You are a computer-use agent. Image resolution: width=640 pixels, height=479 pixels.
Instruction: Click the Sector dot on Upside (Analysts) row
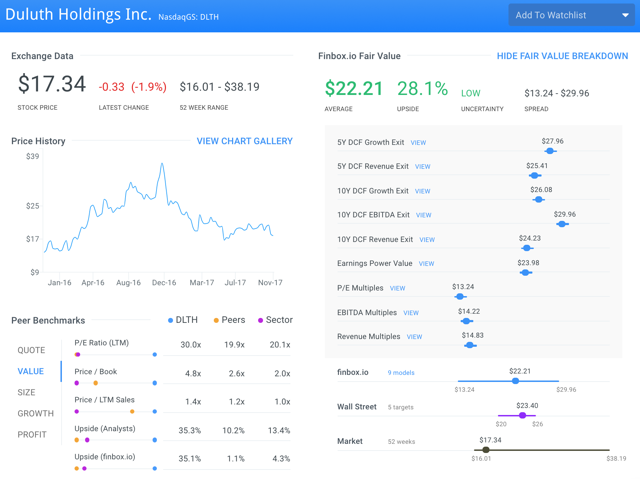(x=87, y=440)
